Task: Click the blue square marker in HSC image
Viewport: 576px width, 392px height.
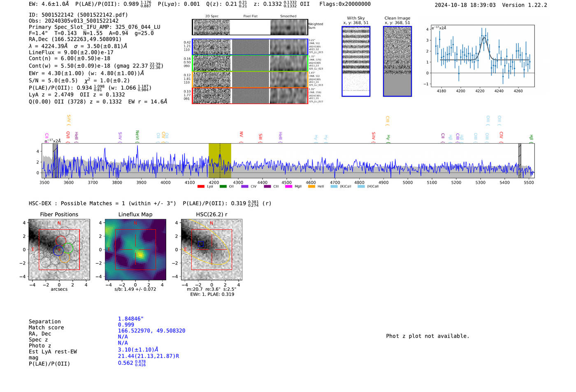Action: pyautogui.click(x=201, y=244)
